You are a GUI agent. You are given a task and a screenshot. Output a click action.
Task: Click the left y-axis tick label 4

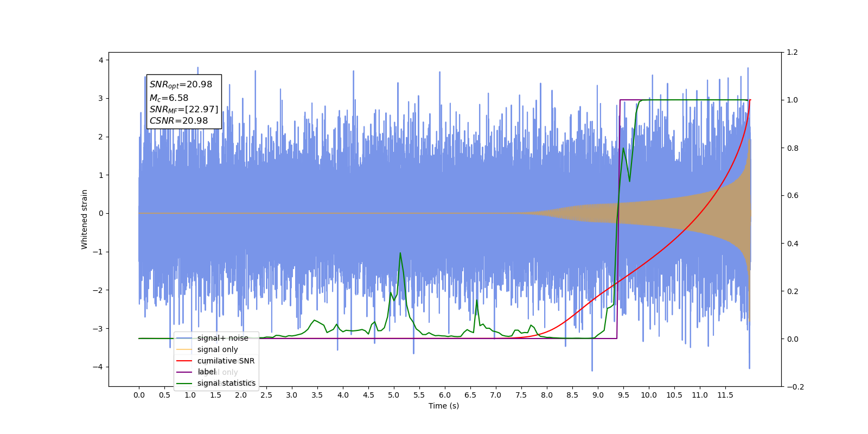(x=101, y=60)
